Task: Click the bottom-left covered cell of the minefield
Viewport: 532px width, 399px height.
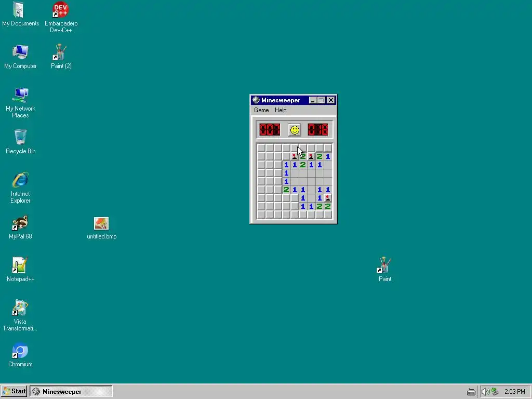Action: pos(261,215)
